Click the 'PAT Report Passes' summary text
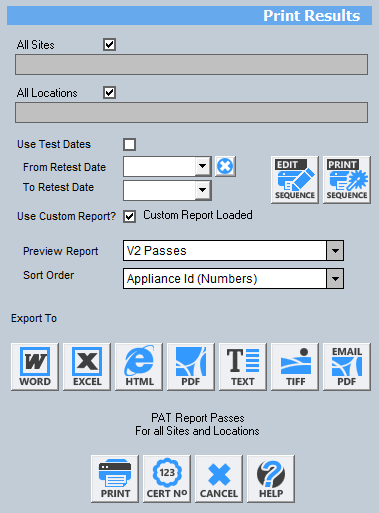Viewport: 379px width, 513px height. tap(198, 418)
